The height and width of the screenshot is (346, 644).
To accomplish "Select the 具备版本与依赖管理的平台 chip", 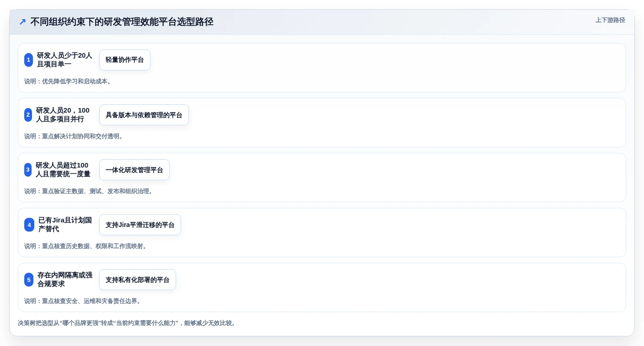I will click(144, 115).
